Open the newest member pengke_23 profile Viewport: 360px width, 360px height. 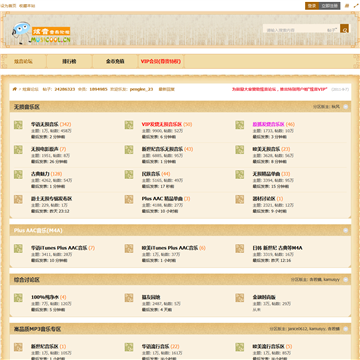pos(141,89)
